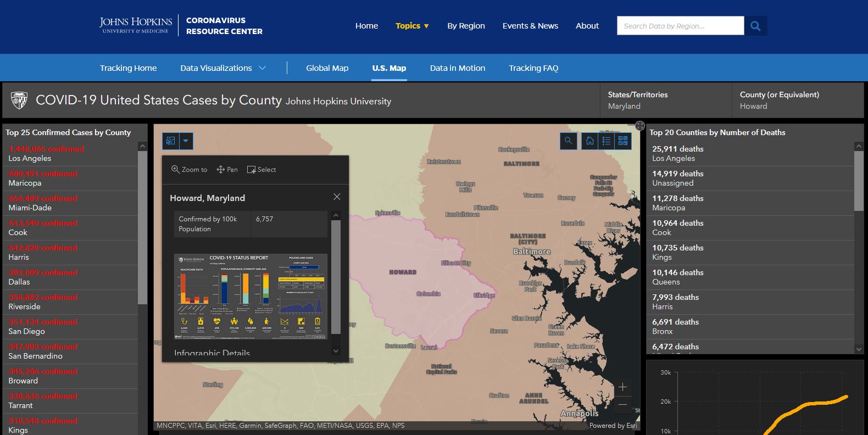Image resolution: width=868 pixels, height=435 pixels.
Task: Click Select in the popup toolbar
Action: point(261,170)
